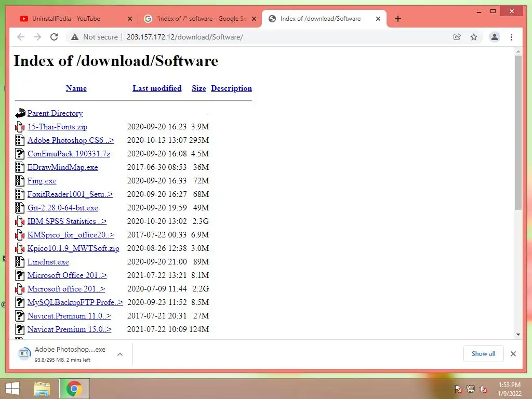
Task: Click compressed icon beside KMSpico_for_office20
Action: point(20,235)
